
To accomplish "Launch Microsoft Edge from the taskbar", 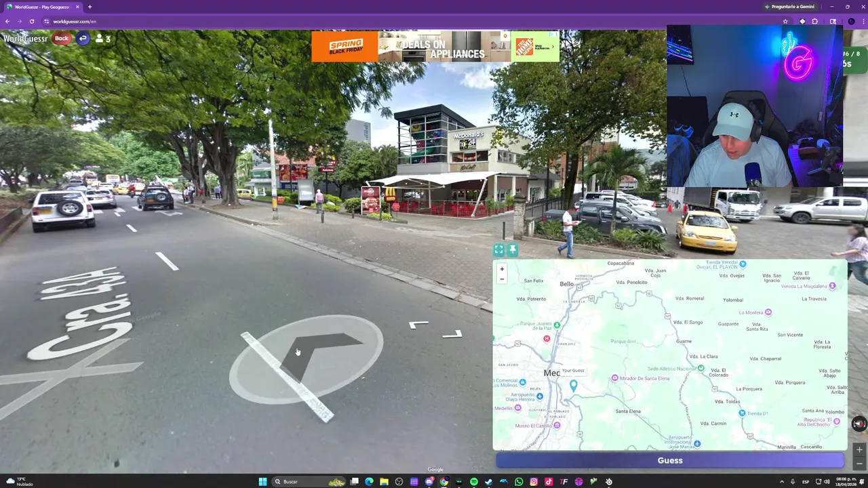I will (369, 482).
